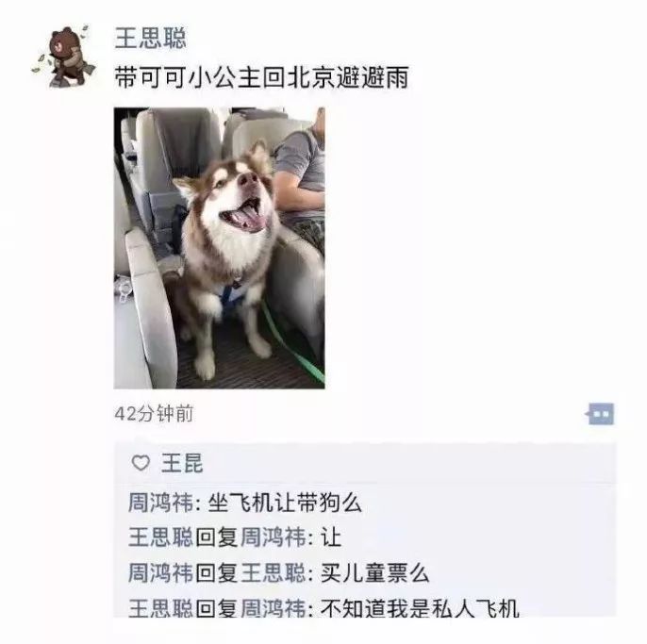
Task: Click the 42分钟前 timestamp
Action: [x=154, y=413]
